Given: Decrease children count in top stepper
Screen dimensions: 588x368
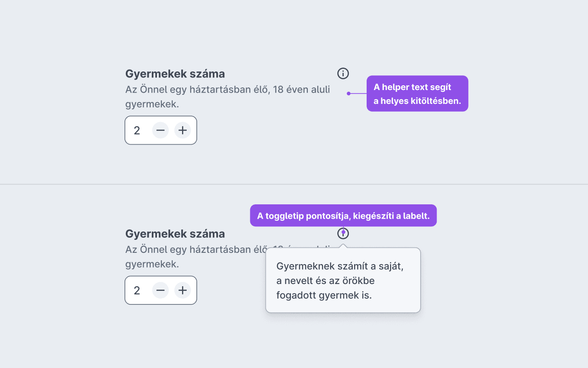Looking at the screenshot, I should pyautogui.click(x=160, y=130).
